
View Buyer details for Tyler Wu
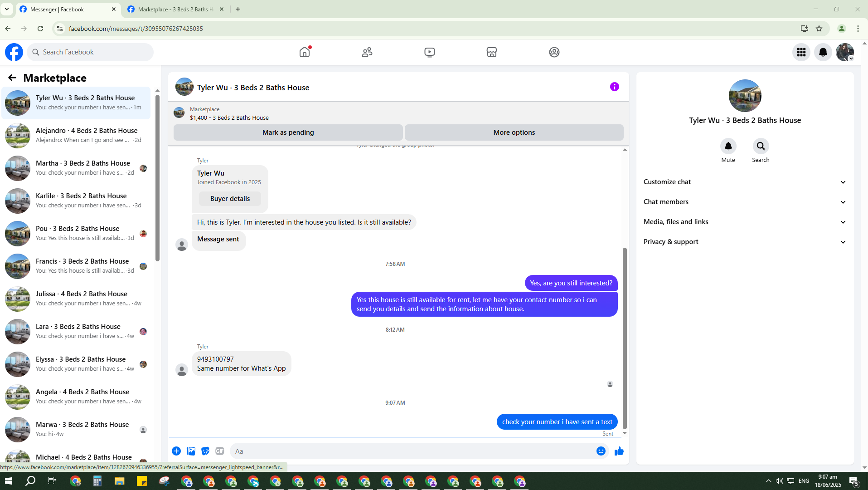(x=230, y=199)
